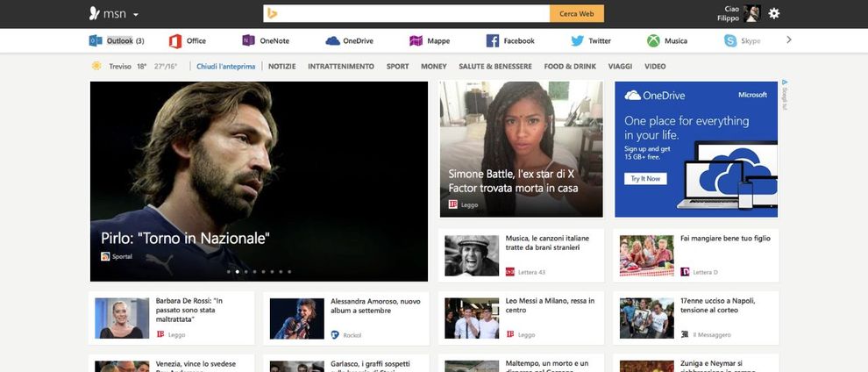This screenshot has width=868, height=372.
Task: Select the third carousel dot
Action: coord(245,272)
